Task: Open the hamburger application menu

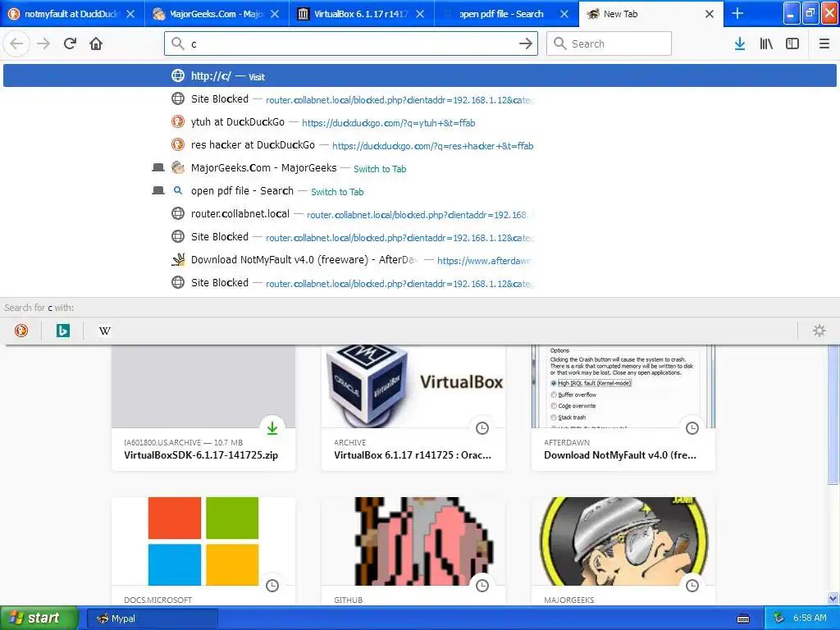Action: (824, 43)
